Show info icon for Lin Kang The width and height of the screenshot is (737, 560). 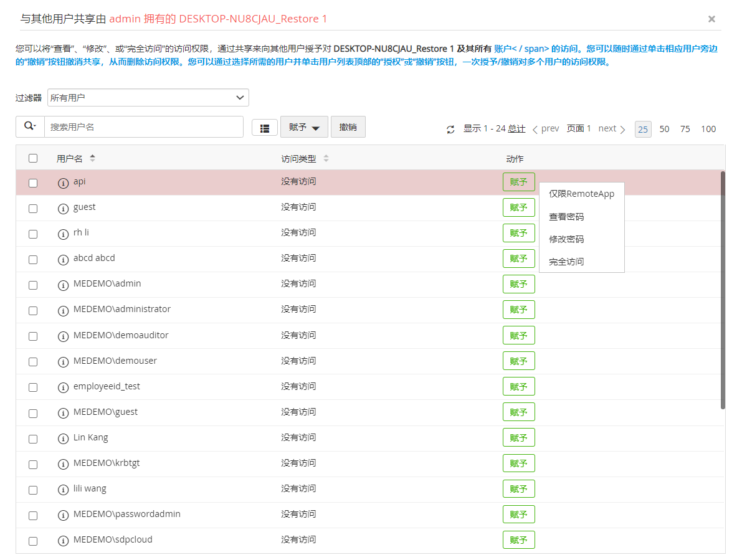(x=63, y=439)
